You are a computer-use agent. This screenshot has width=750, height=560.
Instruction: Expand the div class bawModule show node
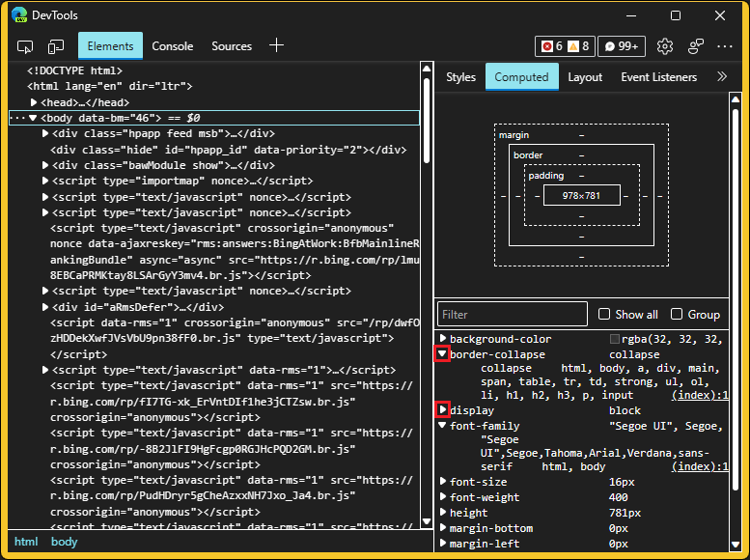[x=45, y=165]
